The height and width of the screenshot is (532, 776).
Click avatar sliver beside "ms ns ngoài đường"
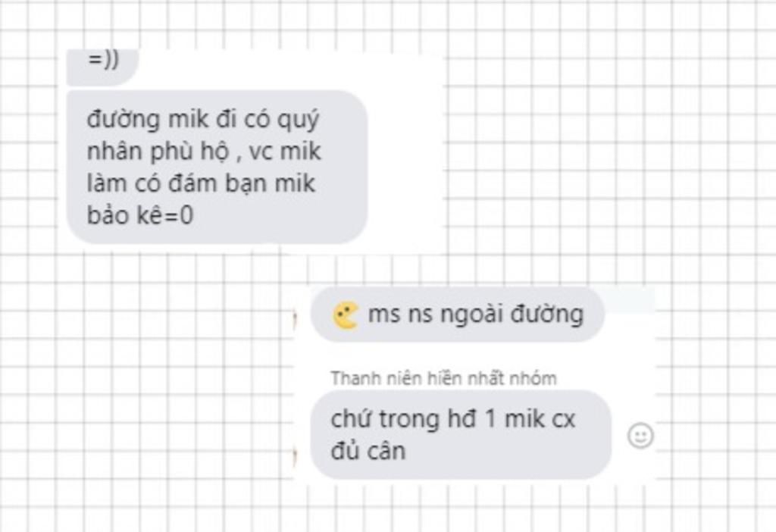tap(296, 319)
